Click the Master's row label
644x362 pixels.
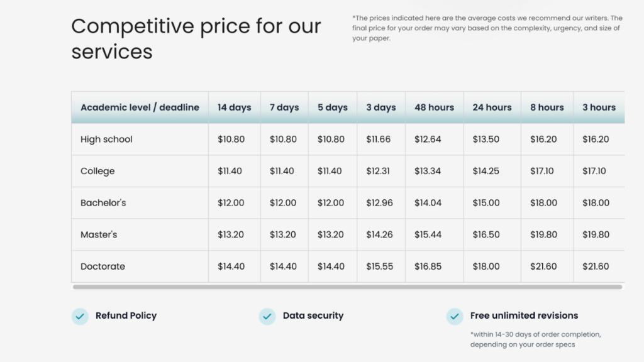tap(99, 235)
